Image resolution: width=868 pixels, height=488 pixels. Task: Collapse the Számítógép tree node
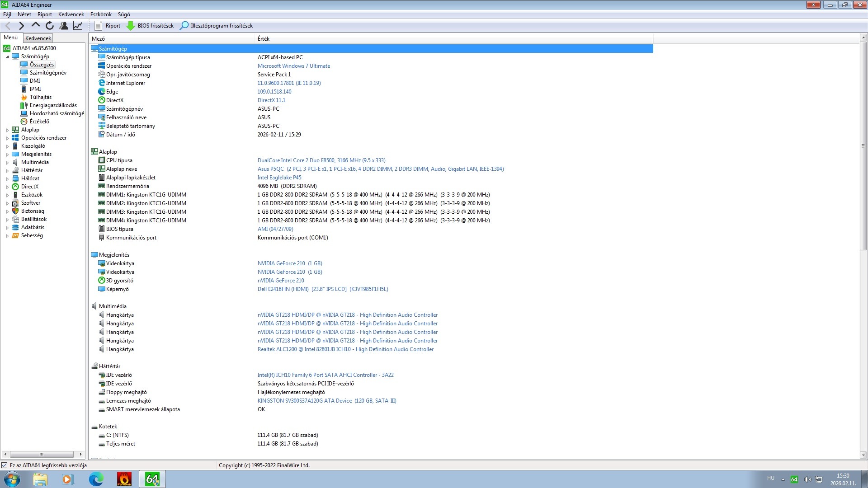(7, 57)
